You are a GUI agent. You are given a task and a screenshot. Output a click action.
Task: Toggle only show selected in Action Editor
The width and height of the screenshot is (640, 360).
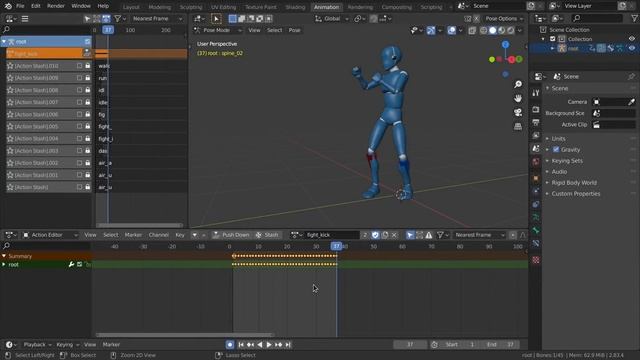[x=410, y=235]
